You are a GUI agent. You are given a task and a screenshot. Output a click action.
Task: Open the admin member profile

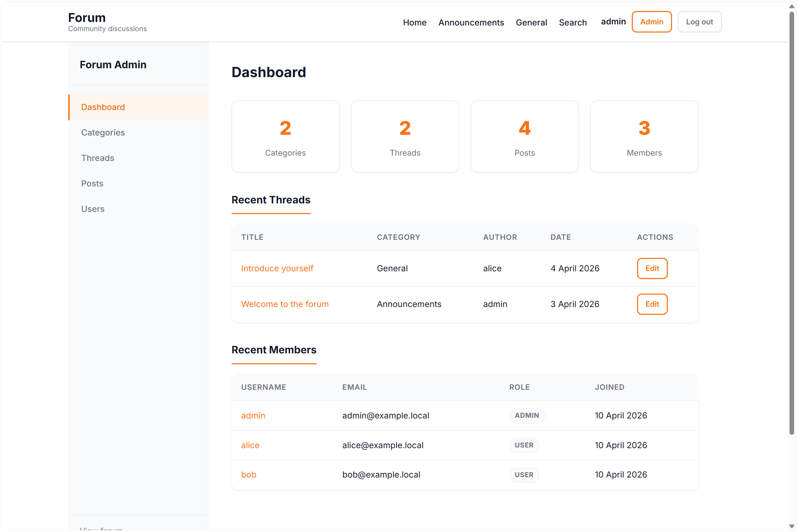[x=253, y=416]
